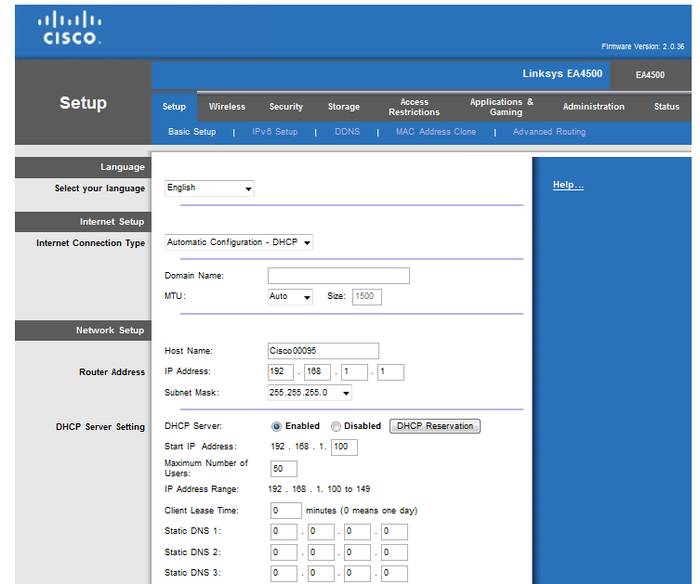Go to MAC Address Clone sub-tab
The height and width of the screenshot is (584, 700).
coord(436,132)
